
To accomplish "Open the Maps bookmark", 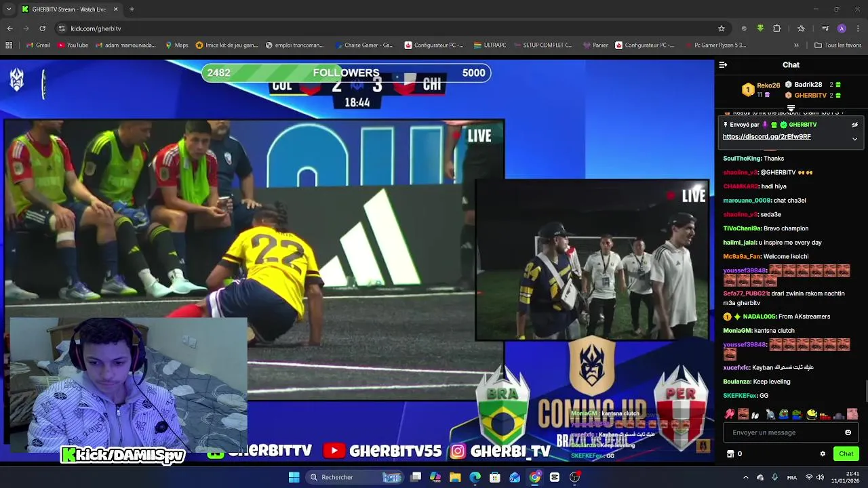I will click(176, 45).
